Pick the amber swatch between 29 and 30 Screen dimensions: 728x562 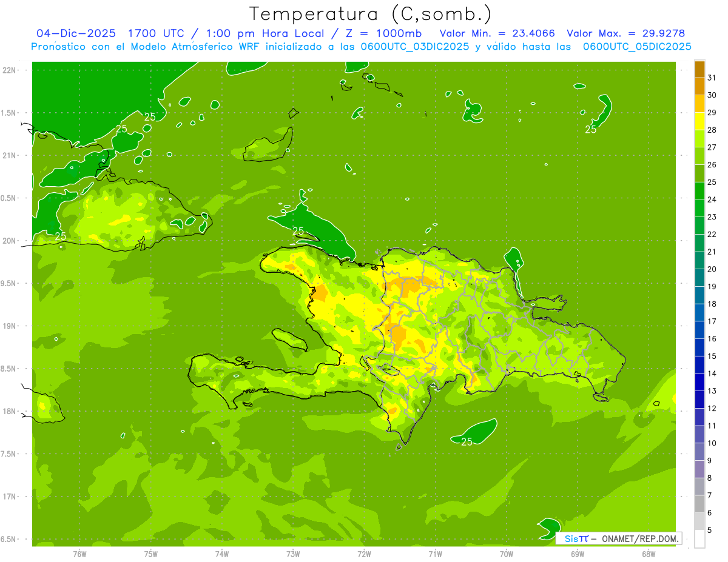[699, 104]
